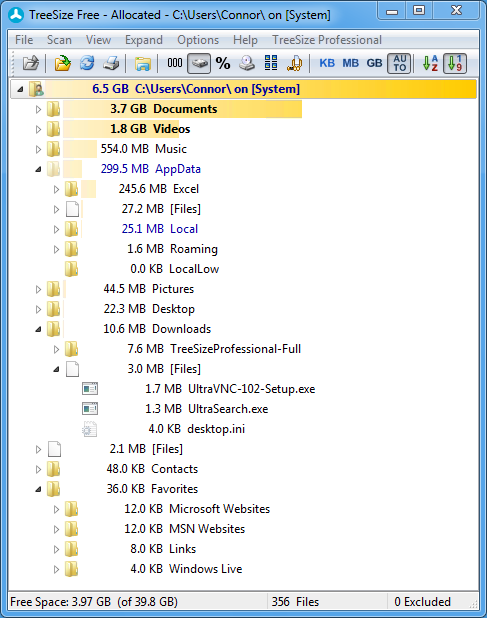Image resolution: width=487 pixels, height=618 pixels.
Task: Expand the Documents folder node
Action: point(38,109)
